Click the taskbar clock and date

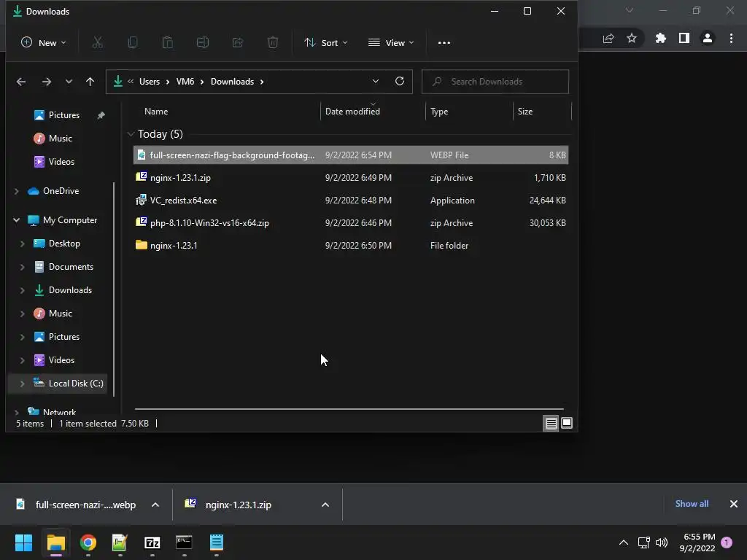[697, 542]
